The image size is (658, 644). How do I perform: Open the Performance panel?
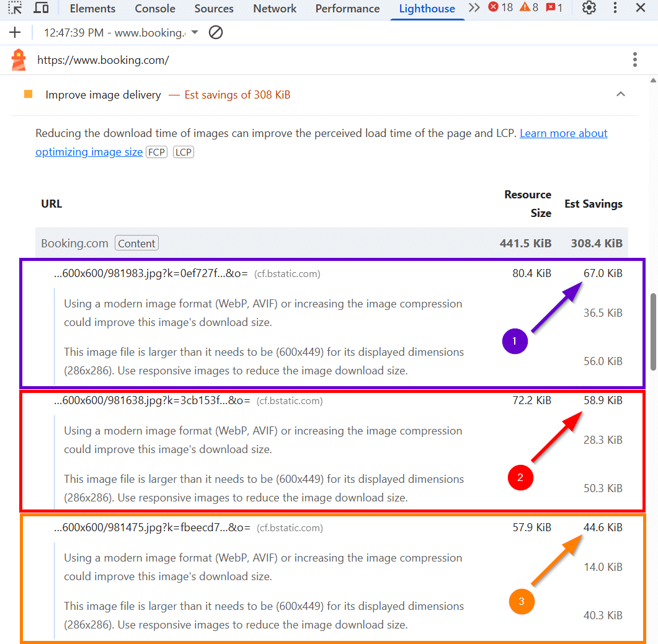347,9
